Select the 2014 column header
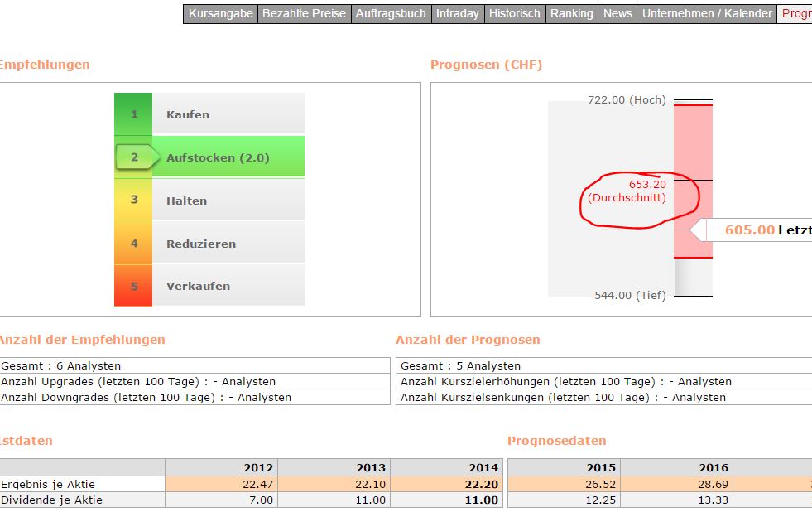 [447, 467]
